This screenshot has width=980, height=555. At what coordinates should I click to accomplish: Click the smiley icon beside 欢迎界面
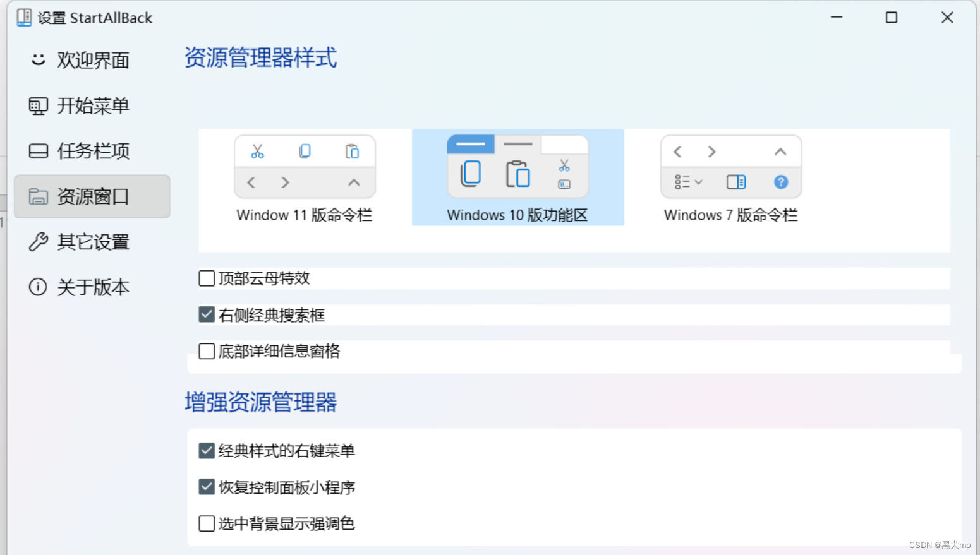[x=38, y=60]
